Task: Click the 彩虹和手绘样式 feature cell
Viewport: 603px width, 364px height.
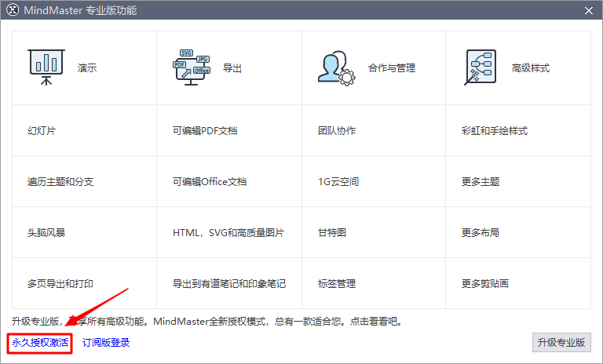Action: (x=518, y=130)
